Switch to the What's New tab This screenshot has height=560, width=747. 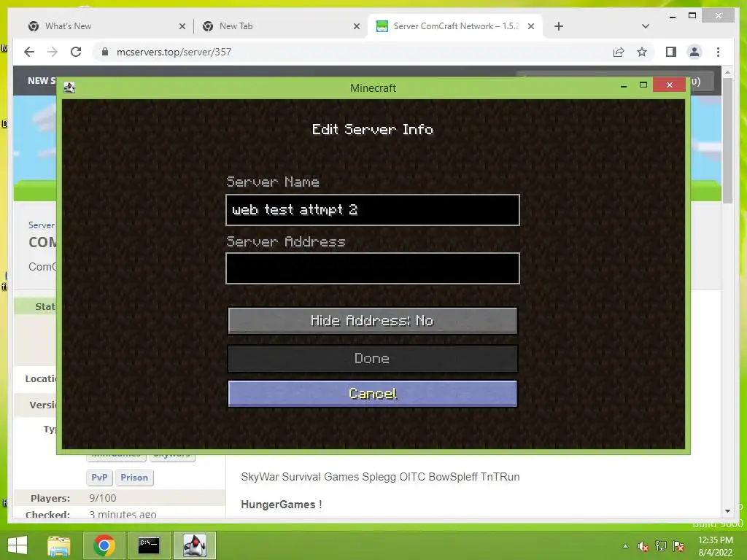point(68,26)
